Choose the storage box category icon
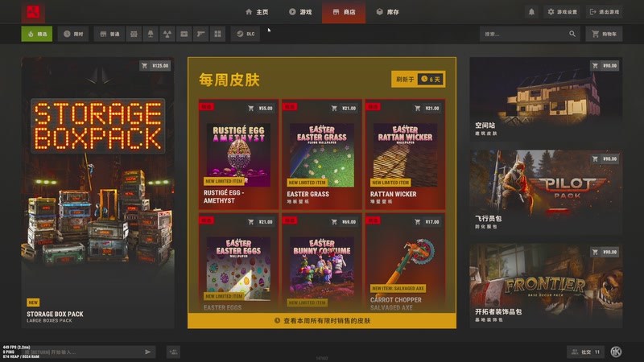Screen dimensions: 644x362 134,34
